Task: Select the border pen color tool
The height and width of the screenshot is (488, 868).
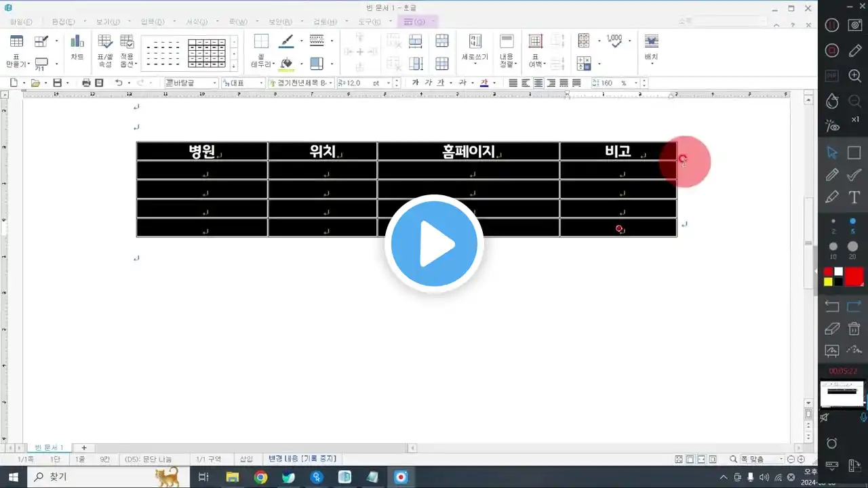Action: click(287, 41)
